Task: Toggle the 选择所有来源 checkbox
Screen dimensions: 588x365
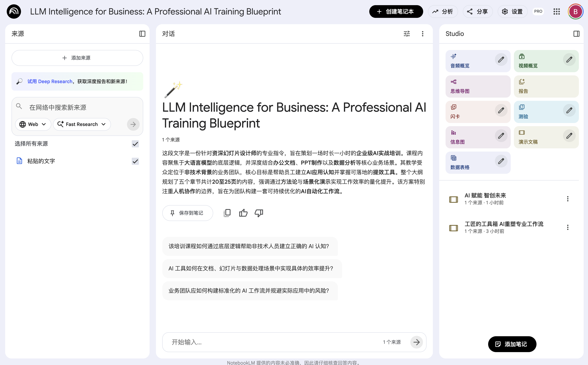Action: 135,144
